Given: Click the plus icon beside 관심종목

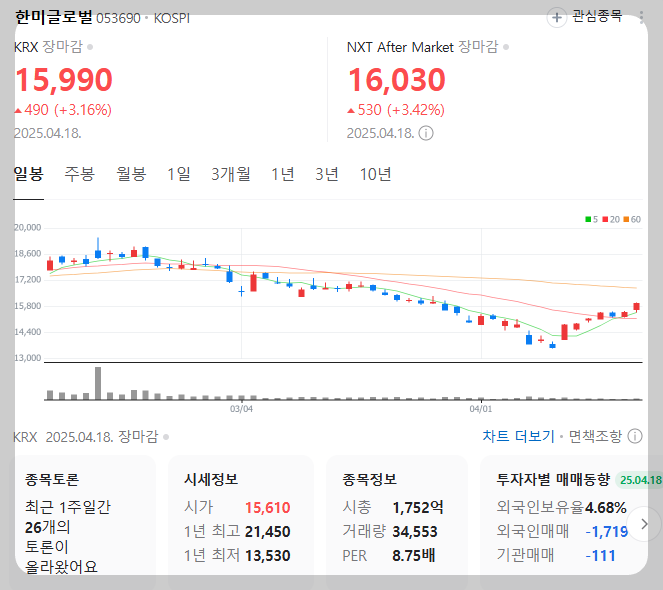Looking at the screenshot, I should point(557,17).
